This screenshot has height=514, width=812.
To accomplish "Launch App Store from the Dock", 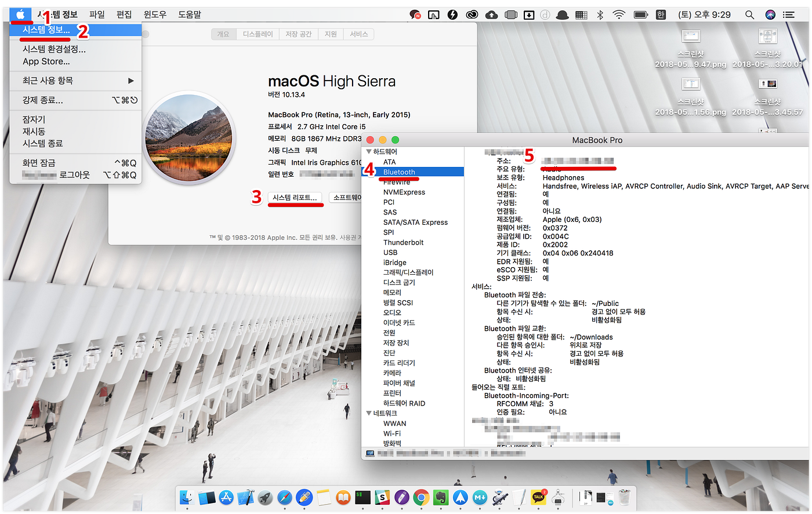I will [x=226, y=497].
